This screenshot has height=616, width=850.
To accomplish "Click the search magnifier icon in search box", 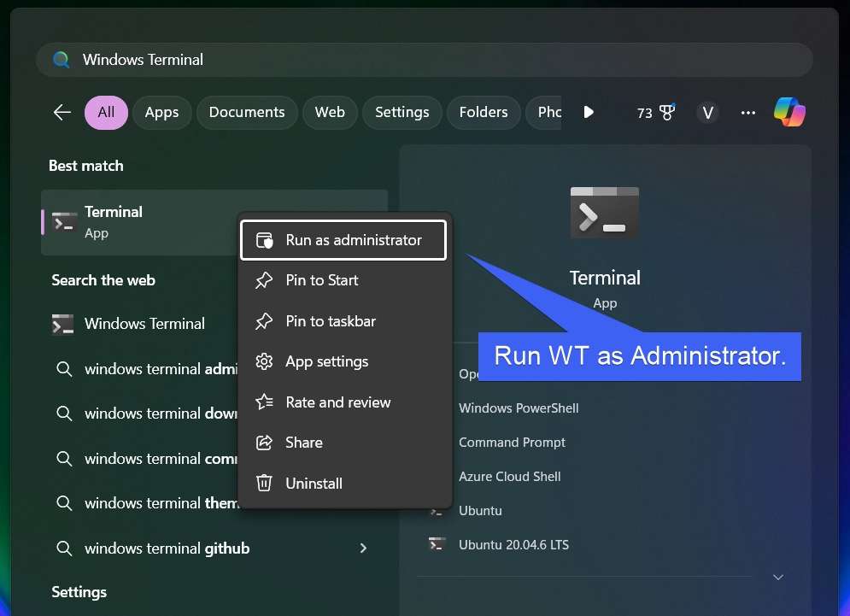I will (62, 60).
